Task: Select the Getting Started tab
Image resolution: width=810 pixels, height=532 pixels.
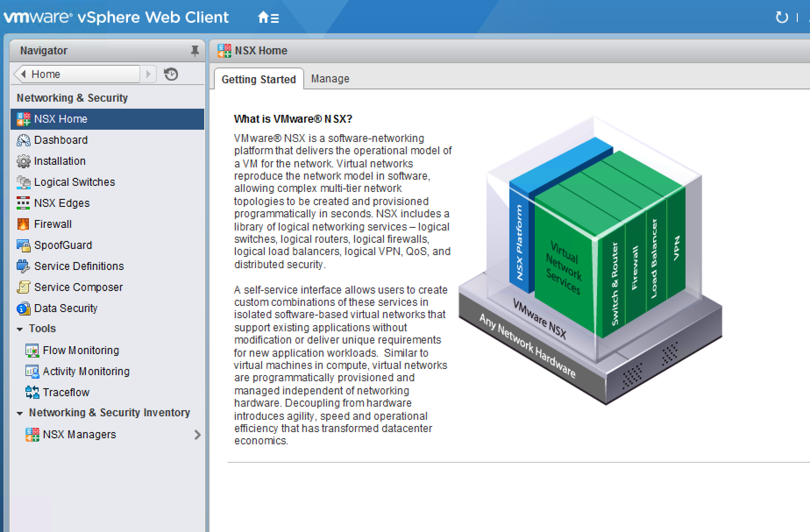Action: point(259,79)
